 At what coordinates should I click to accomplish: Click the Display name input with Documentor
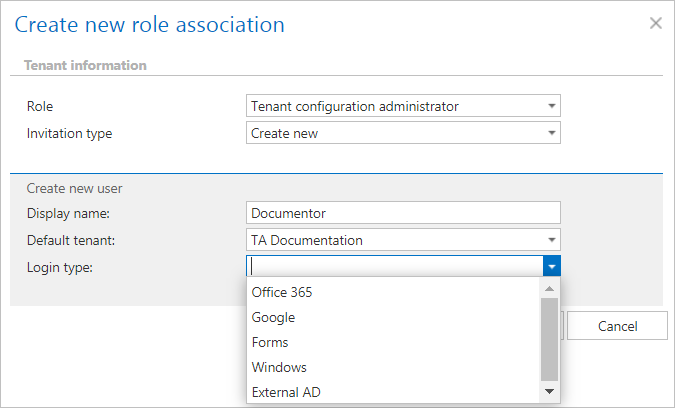point(403,213)
